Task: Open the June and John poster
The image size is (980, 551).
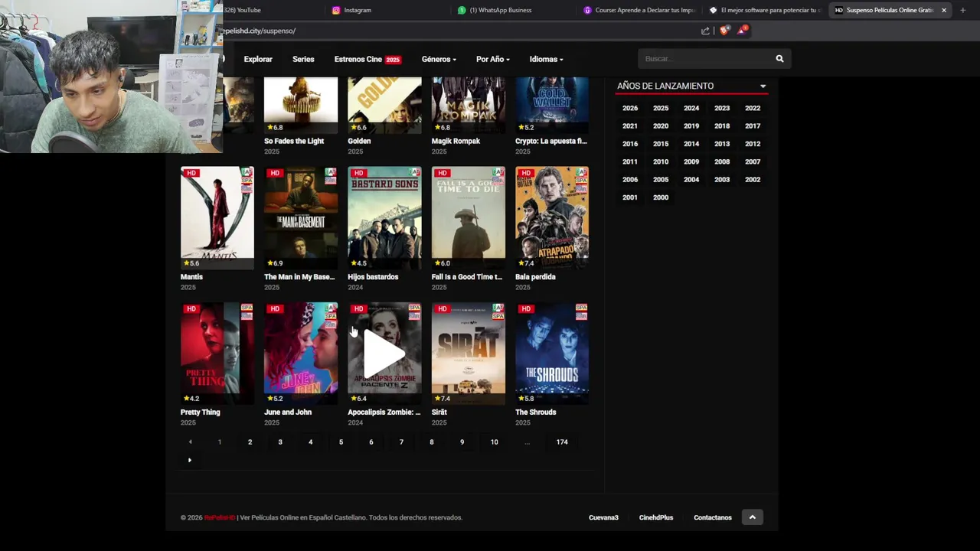Action: [x=301, y=354]
